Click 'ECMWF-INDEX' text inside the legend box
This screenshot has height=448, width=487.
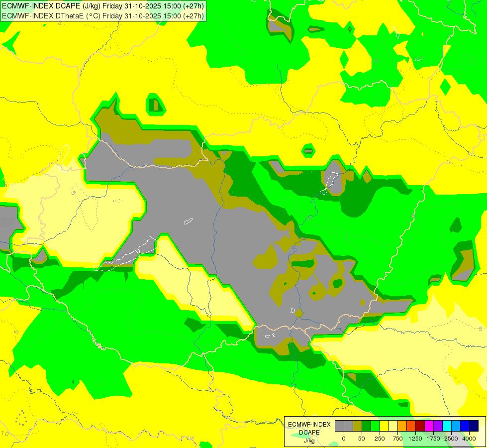coord(309,425)
